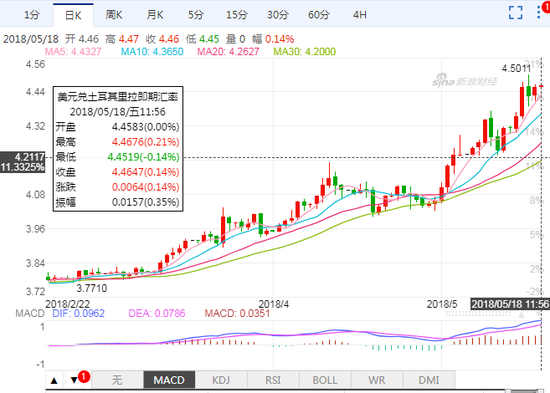The width and height of the screenshot is (550, 393).
Task: Switch to the 4H interval tab
Action: pyautogui.click(x=360, y=15)
